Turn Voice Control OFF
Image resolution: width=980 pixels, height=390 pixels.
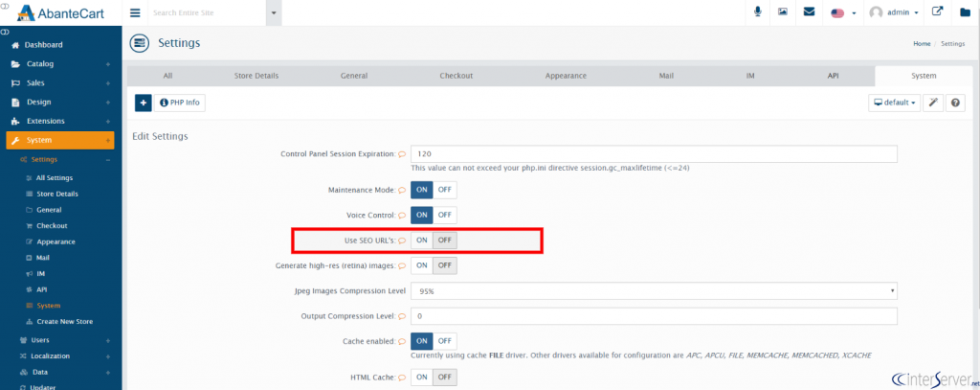[444, 216]
